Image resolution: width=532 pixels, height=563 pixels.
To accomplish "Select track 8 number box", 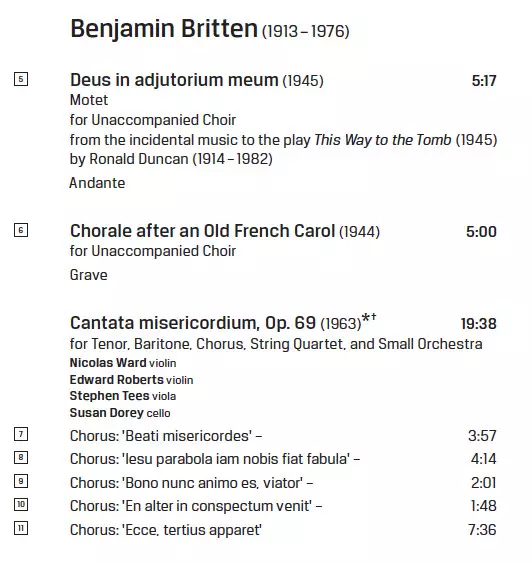I will pos(21,457).
